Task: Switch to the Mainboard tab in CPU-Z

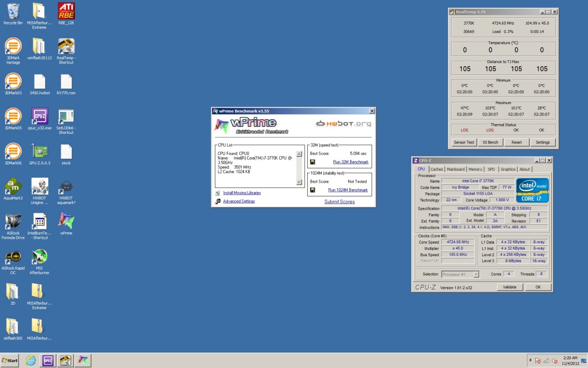Action: pyautogui.click(x=455, y=169)
